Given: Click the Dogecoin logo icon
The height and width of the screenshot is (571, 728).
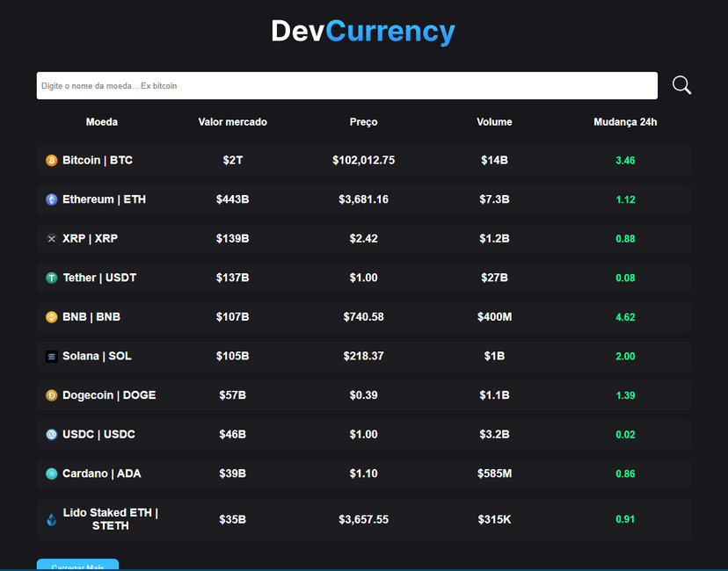Looking at the screenshot, I should 52,395.
